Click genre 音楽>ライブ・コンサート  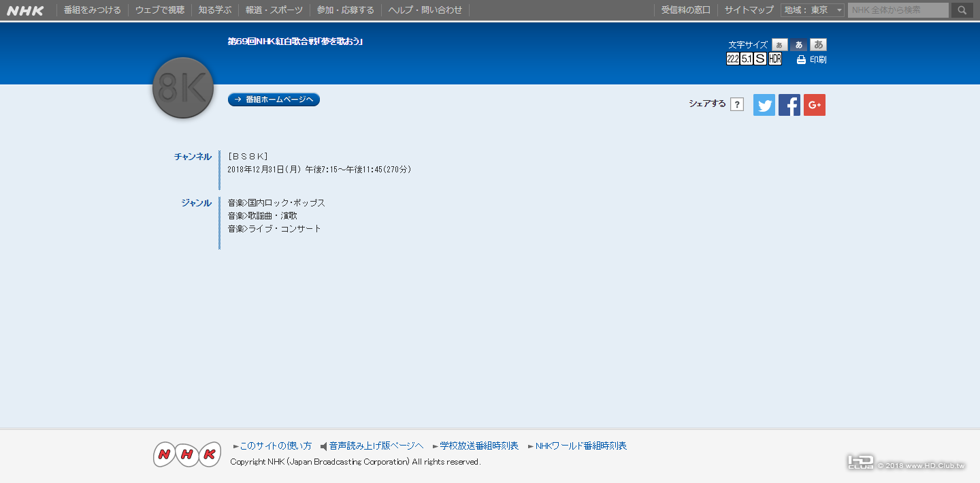point(274,229)
